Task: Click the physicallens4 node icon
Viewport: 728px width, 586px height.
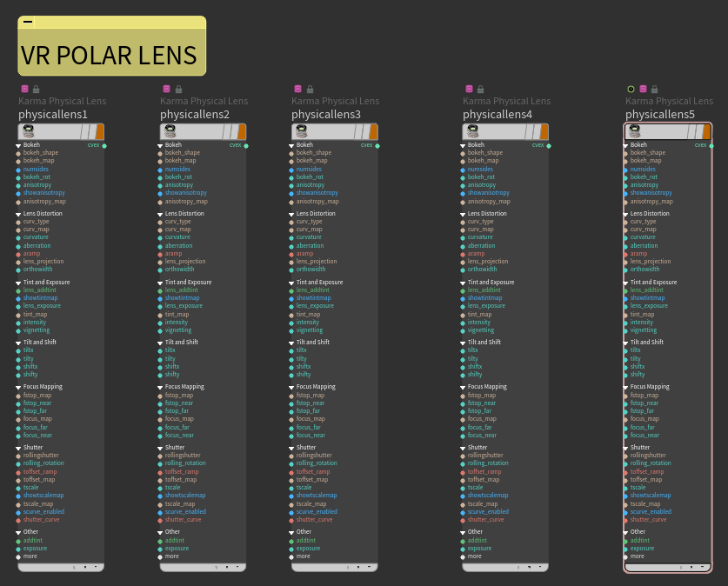Action: point(471,131)
